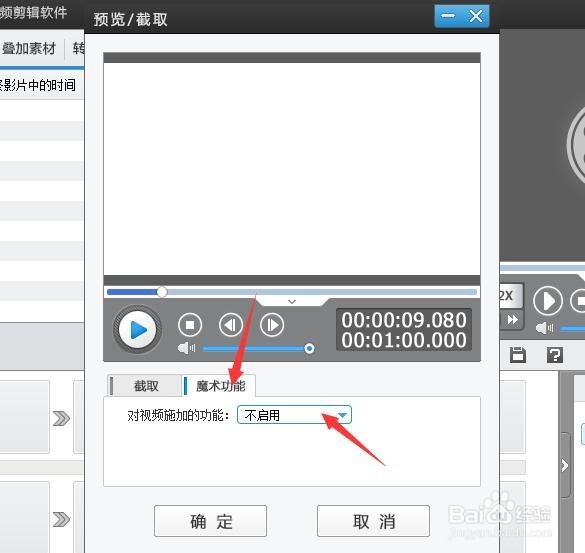585x553 pixels.
Task: Open the 叠加素材 tab in the main window
Action: 29,49
